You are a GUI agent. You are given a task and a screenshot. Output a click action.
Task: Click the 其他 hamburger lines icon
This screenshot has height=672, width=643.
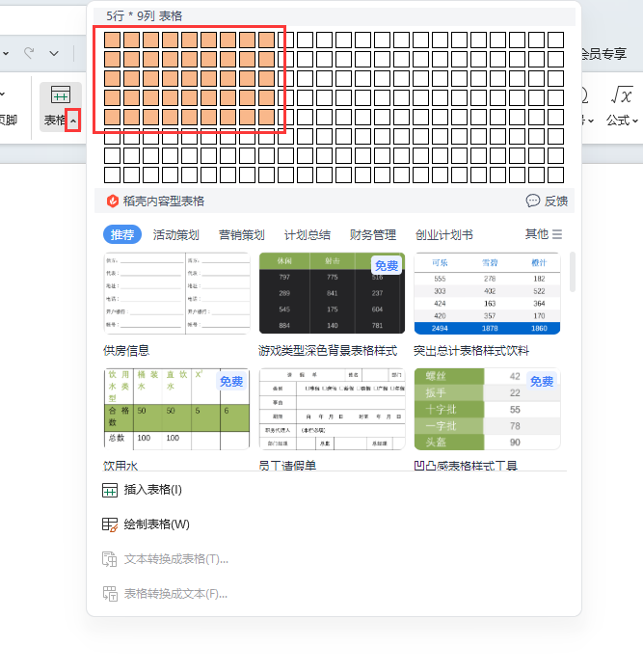(x=557, y=234)
